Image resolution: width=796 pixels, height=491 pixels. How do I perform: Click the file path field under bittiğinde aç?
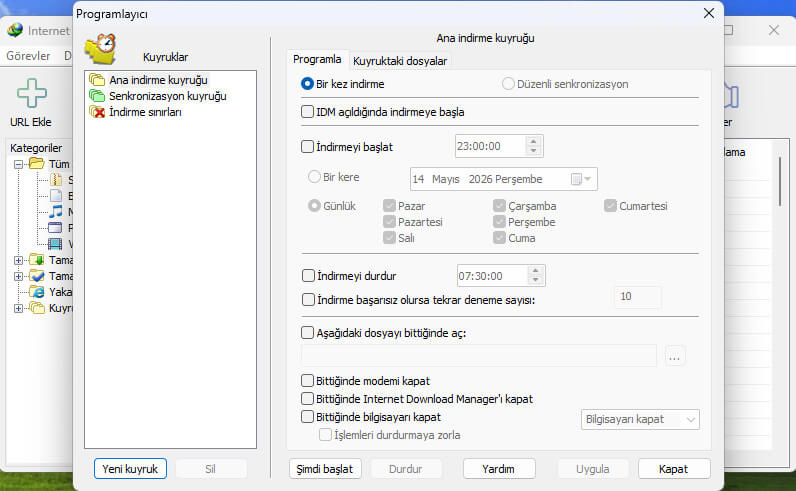point(479,355)
